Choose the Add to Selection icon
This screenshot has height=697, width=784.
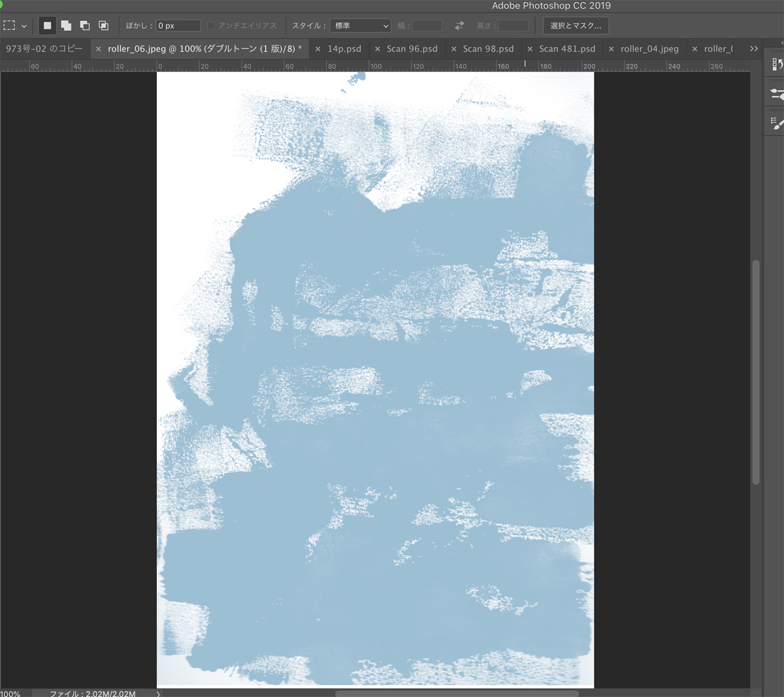[x=66, y=25]
